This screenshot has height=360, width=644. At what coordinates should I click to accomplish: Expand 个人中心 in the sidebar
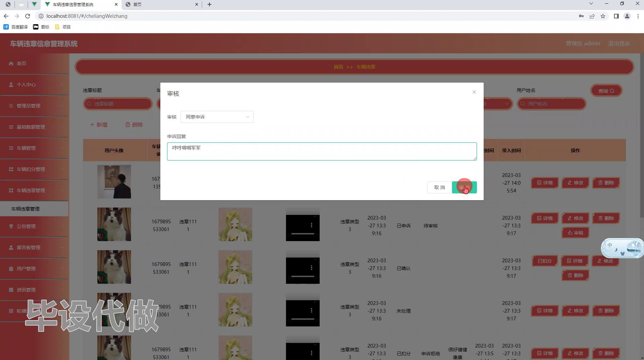tap(34, 85)
